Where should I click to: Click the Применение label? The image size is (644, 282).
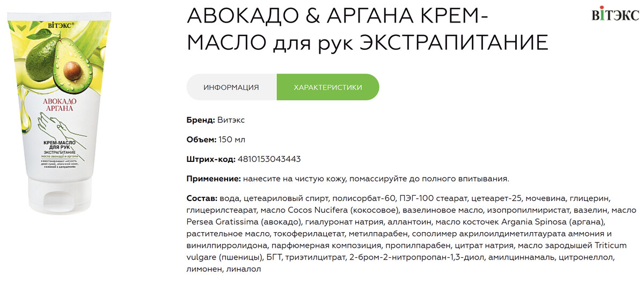click(213, 179)
